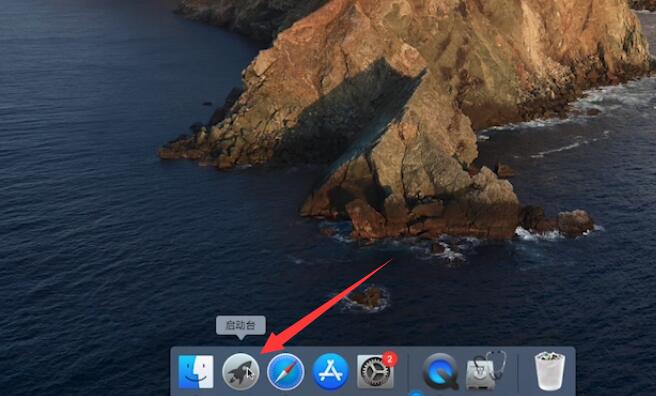Click the Dock divider before the Trash

pos(518,372)
